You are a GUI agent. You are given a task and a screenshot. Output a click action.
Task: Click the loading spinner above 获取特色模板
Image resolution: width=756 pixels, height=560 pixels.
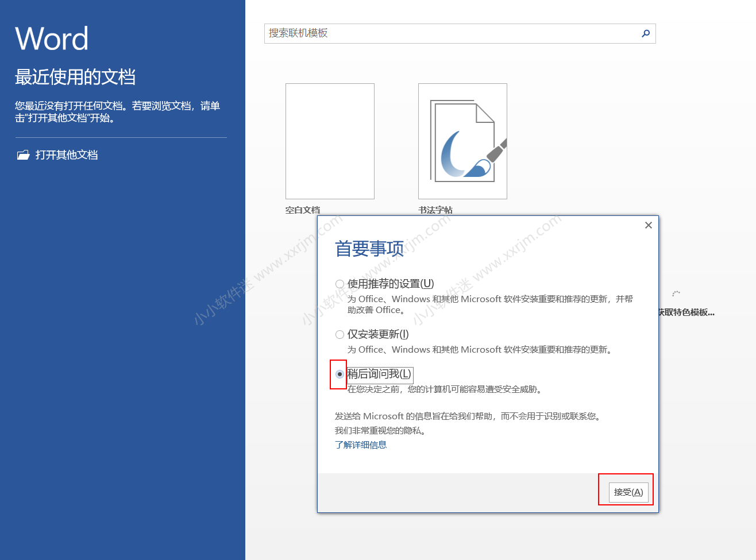[x=676, y=293]
